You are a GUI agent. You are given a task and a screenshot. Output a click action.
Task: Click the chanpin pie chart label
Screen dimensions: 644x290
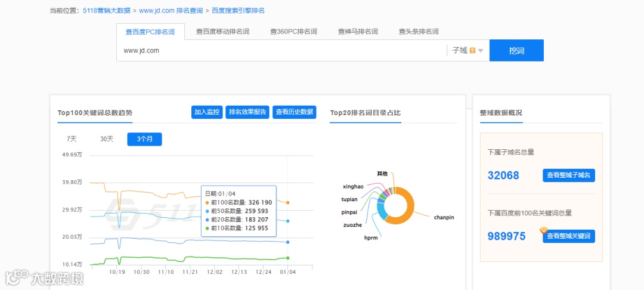pos(444,217)
